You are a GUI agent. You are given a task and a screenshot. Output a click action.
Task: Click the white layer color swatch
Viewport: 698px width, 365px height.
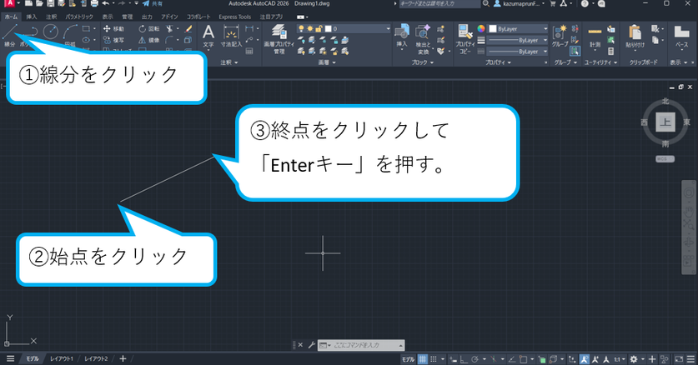328,29
